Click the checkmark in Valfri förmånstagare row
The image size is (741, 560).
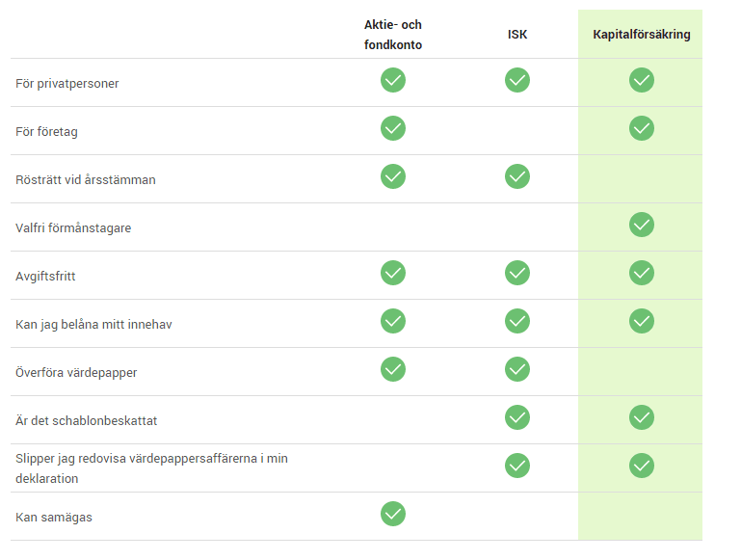(642, 225)
